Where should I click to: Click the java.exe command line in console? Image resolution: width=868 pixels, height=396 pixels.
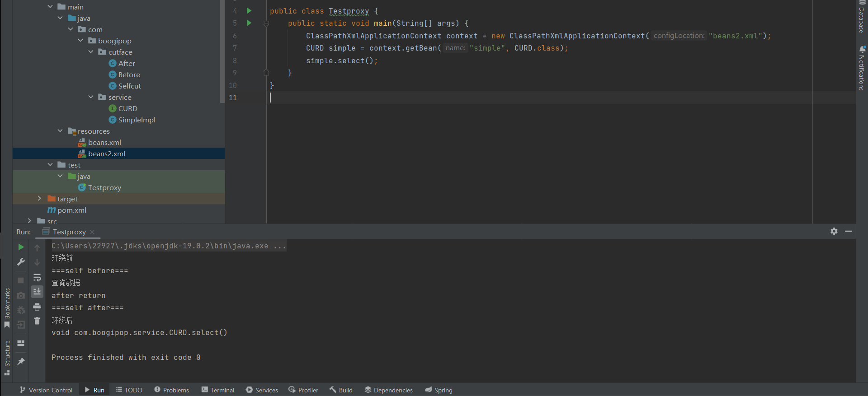(169, 246)
